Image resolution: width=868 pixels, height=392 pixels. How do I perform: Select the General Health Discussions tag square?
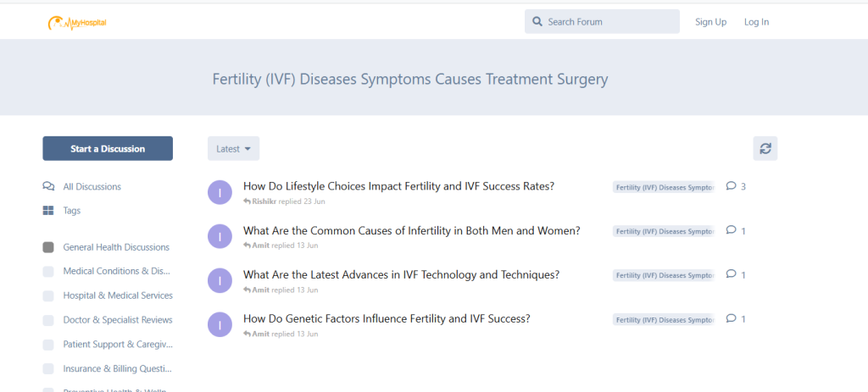[x=48, y=247]
